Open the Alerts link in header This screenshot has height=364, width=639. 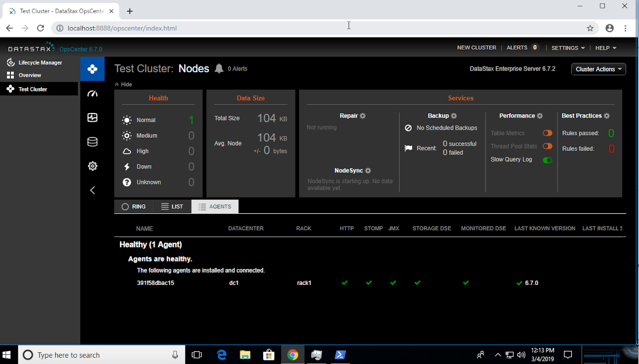517,47
